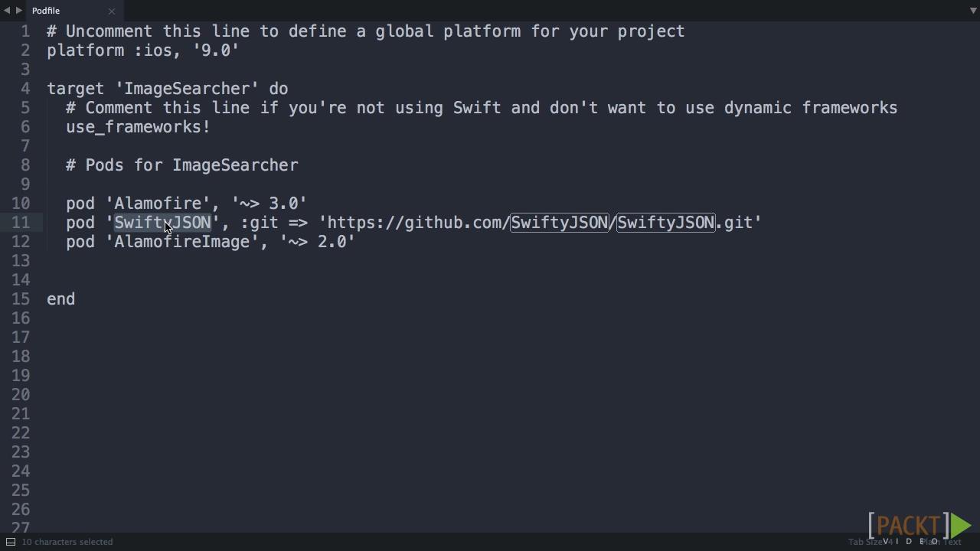This screenshot has height=551, width=980.
Task: Close the Podfile tab
Action: (x=112, y=11)
